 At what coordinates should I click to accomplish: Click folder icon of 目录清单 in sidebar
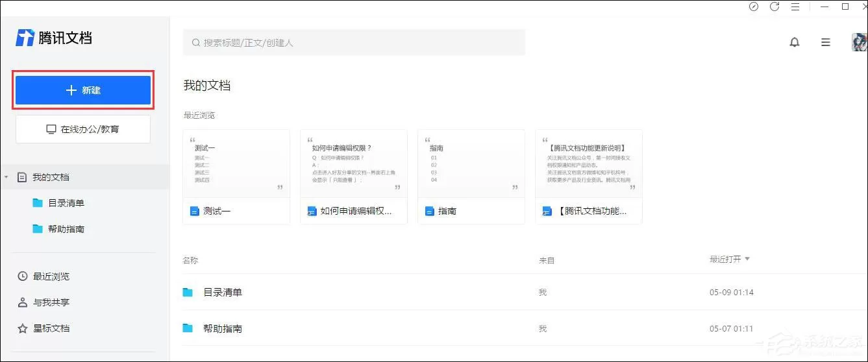tap(38, 203)
